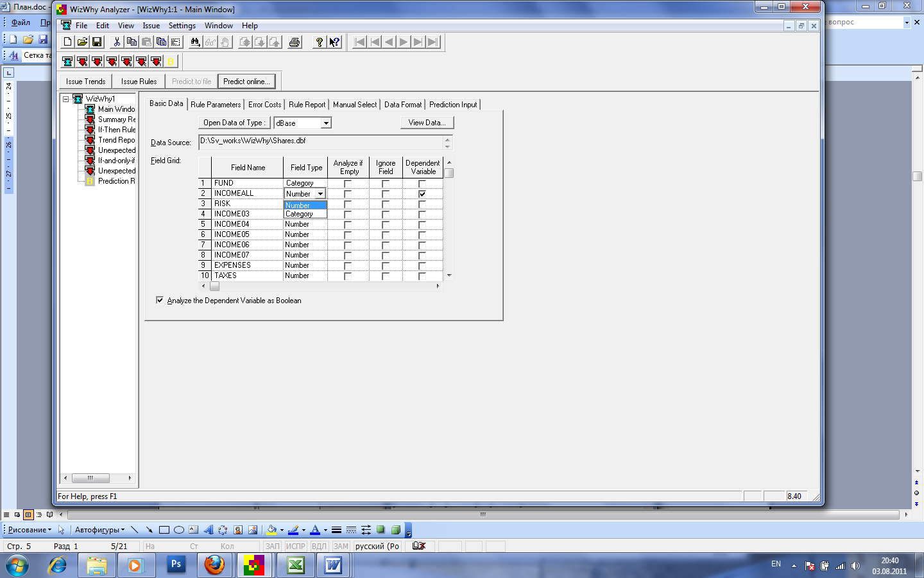Switch to the Prediction Input tab
924x578 pixels.
coord(453,104)
